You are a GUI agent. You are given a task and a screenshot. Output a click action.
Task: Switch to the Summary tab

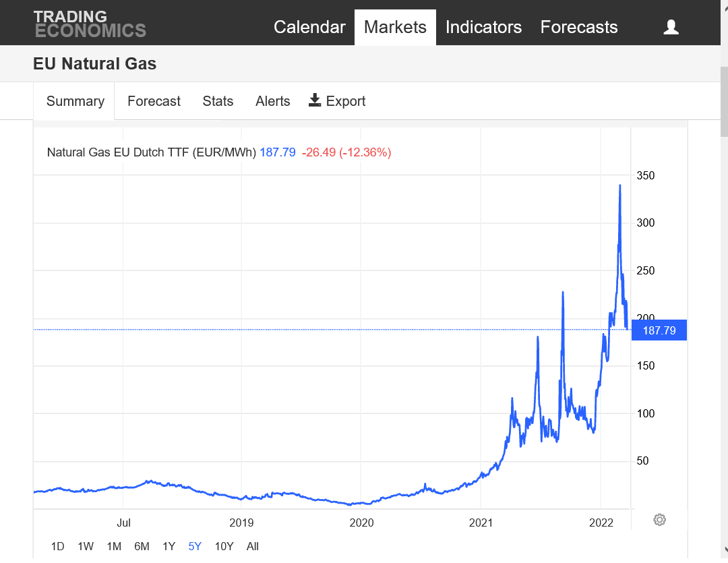coord(75,101)
